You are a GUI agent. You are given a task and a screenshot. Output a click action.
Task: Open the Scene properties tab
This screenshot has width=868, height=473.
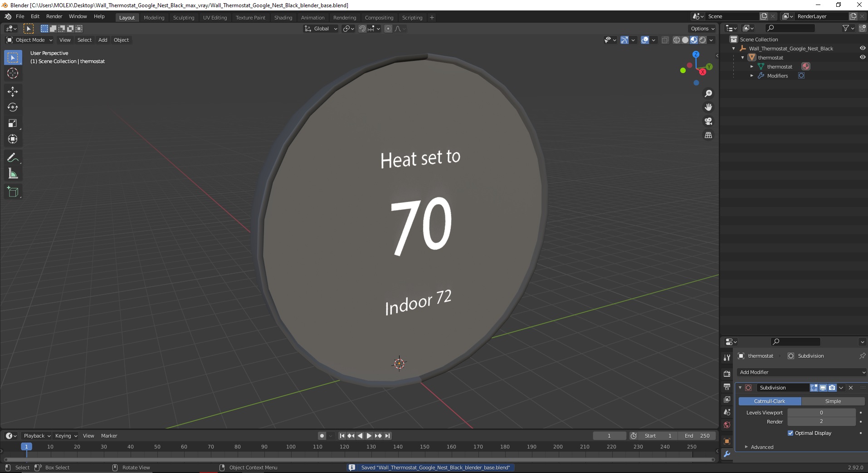(727, 412)
